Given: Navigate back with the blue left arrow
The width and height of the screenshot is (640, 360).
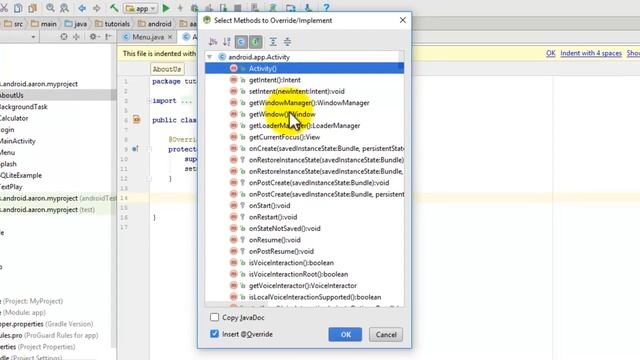Looking at the screenshot, I should (82, 8).
